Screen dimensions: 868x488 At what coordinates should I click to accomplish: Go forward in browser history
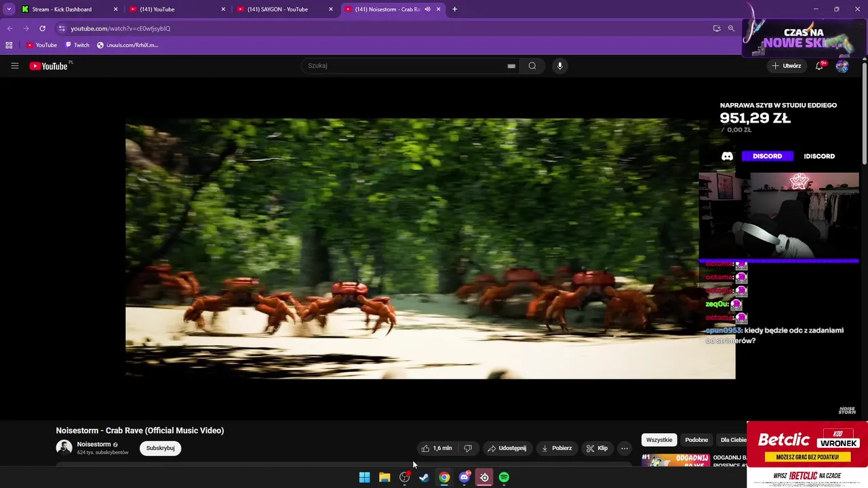[26, 28]
